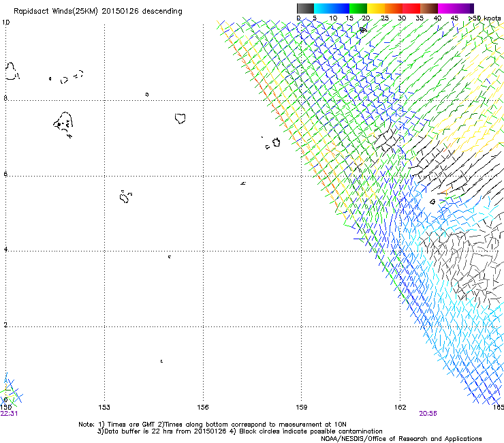Click the "40" label under the color bar

[x=437, y=18]
